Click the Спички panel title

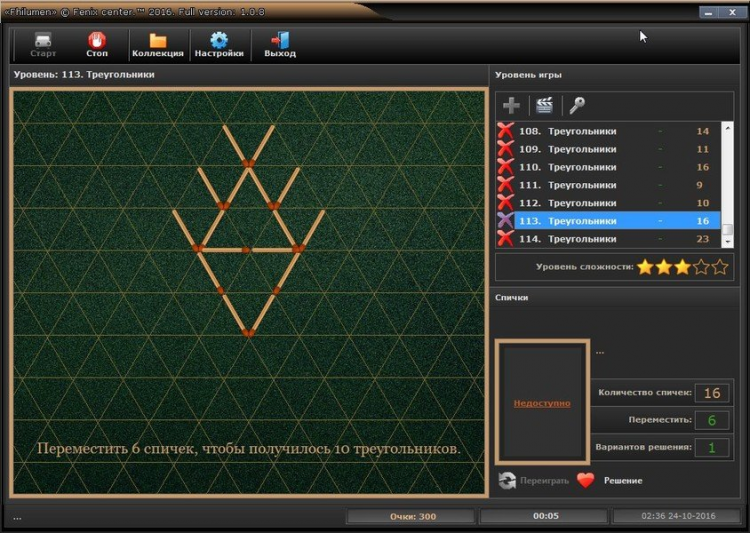[511, 298]
